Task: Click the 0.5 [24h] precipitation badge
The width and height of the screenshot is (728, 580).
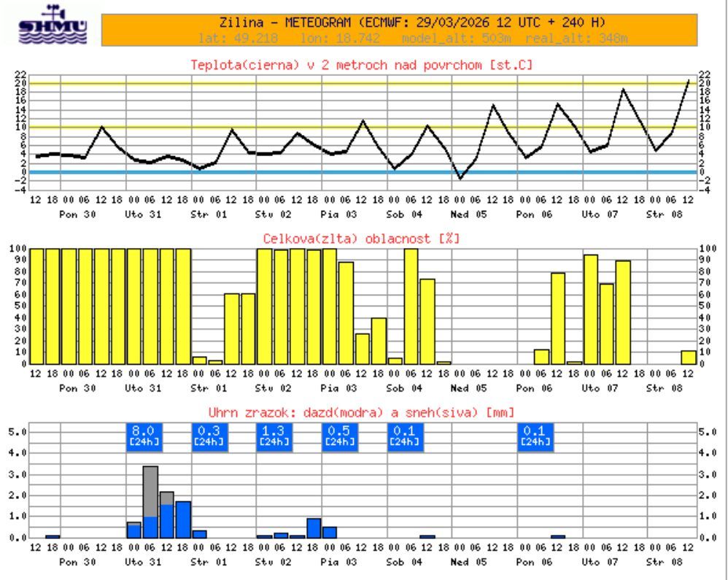Action: pyautogui.click(x=340, y=436)
